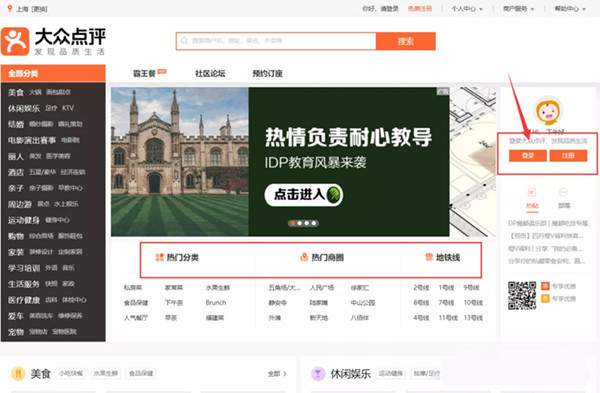This screenshot has width=600, height=393.
Task: Click the small icon above first panel tab
Action: [x=532, y=192]
